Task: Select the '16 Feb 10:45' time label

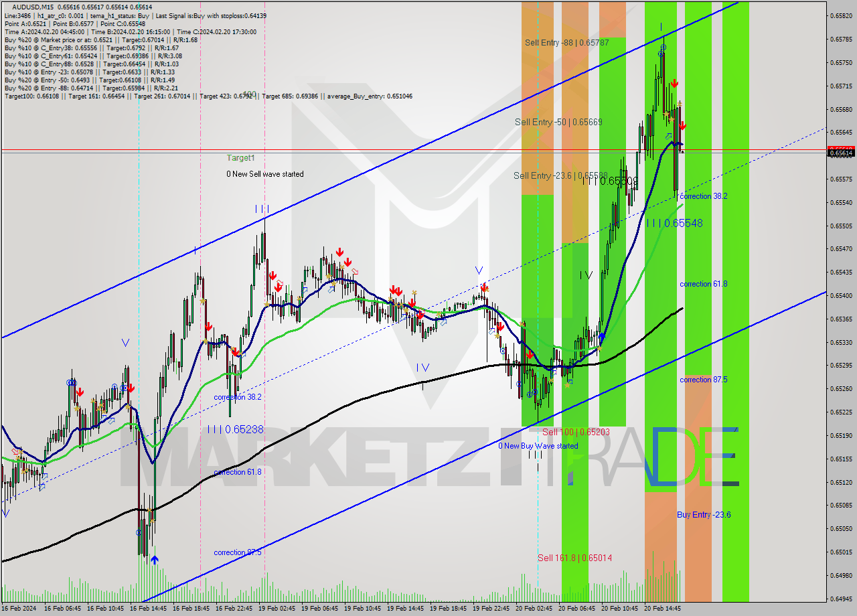Action: point(106,609)
